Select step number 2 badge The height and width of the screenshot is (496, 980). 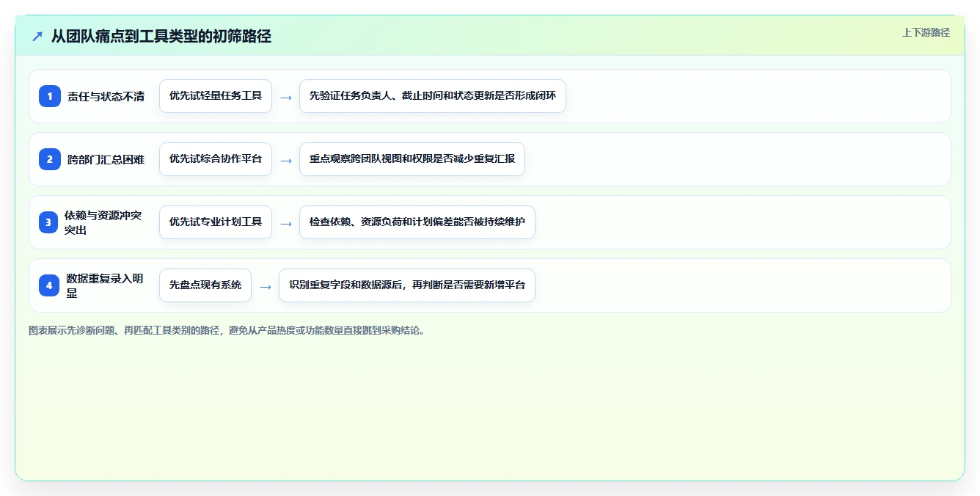(50, 159)
